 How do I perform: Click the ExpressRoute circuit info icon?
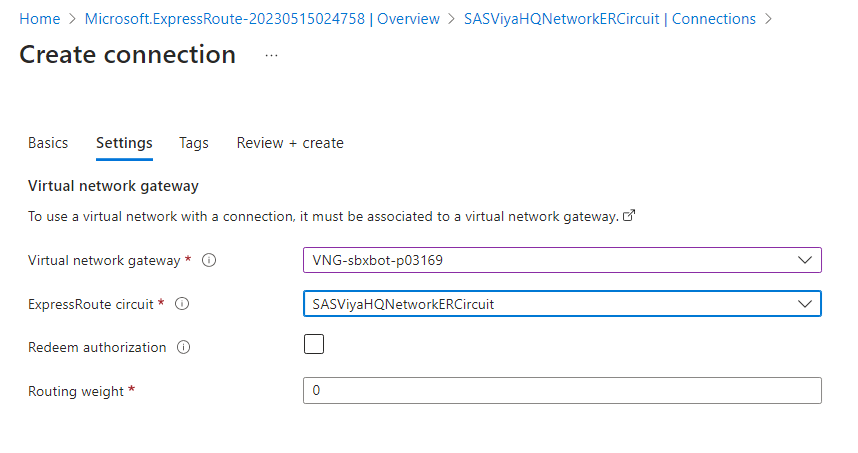click(x=183, y=304)
